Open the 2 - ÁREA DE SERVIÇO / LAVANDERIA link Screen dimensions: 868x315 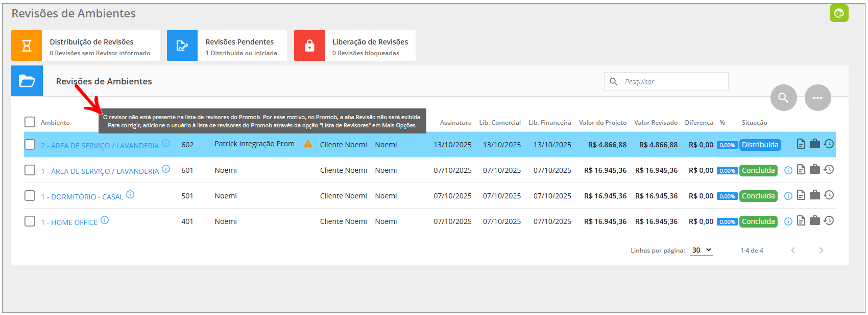coord(100,146)
